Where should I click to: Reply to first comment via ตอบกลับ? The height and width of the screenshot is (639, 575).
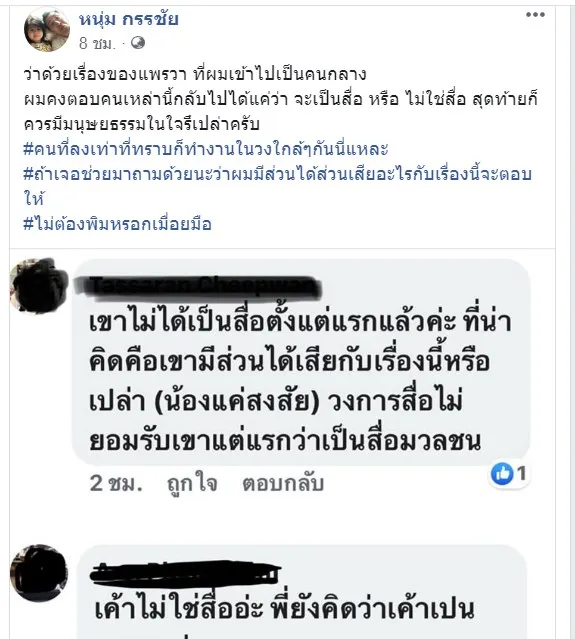pos(283,484)
